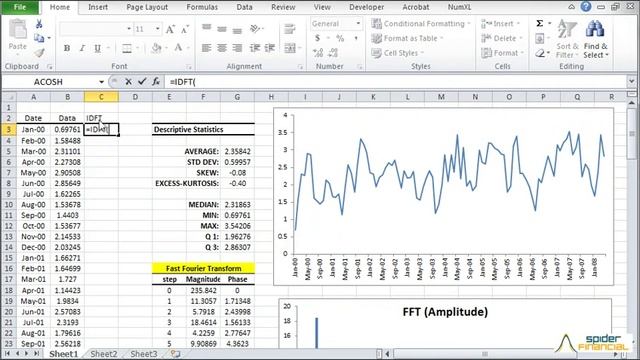Open the File tab

[20, 7]
